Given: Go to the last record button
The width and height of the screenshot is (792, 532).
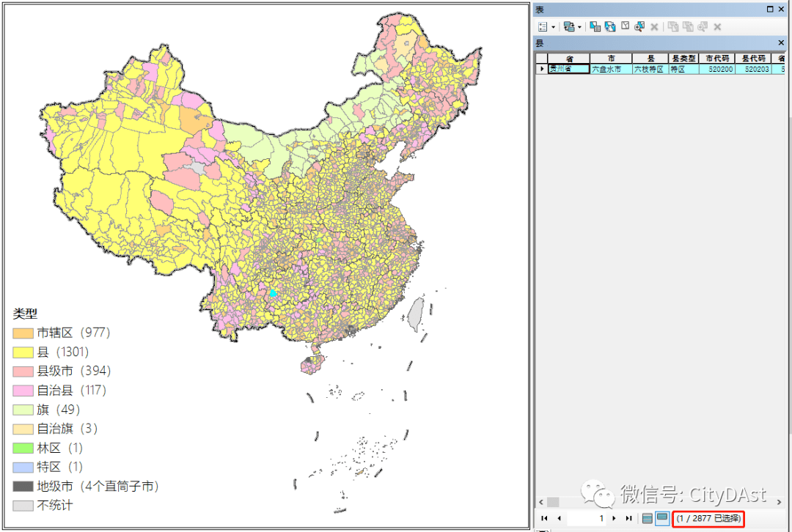Looking at the screenshot, I should [628, 518].
